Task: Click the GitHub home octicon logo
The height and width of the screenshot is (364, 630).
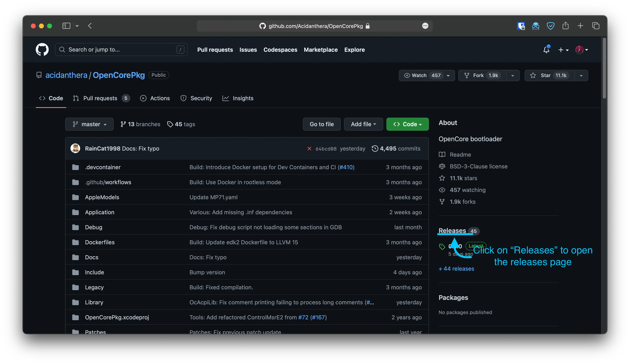Action: (x=42, y=49)
